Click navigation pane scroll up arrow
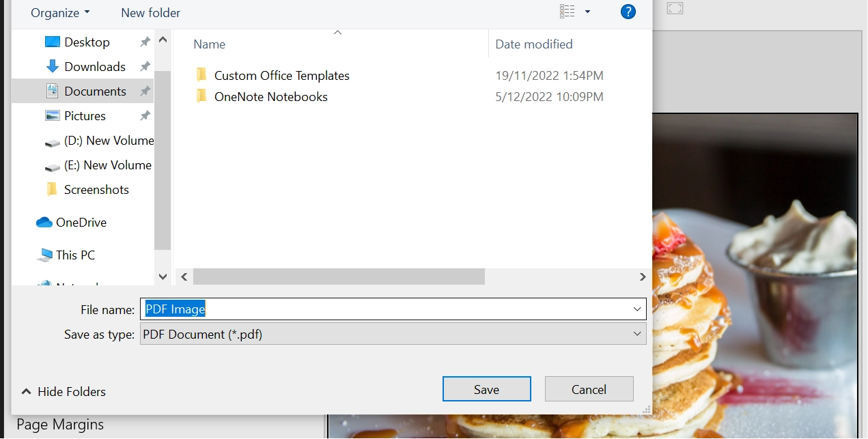 click(163, 40)
